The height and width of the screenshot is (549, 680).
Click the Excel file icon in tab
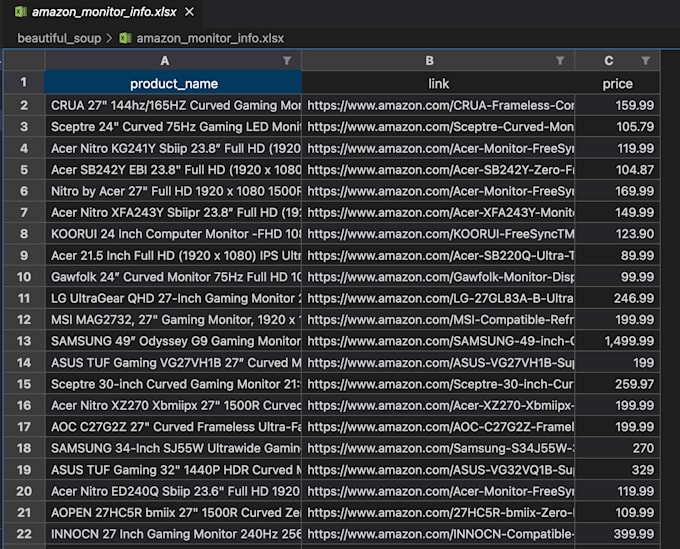tap(20, 12)
